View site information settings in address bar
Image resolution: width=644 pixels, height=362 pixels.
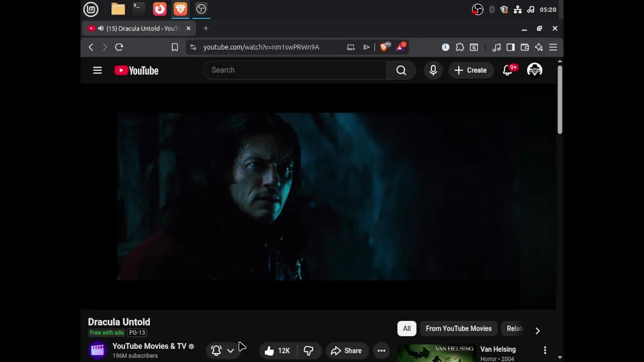click(x=193, y=47)
